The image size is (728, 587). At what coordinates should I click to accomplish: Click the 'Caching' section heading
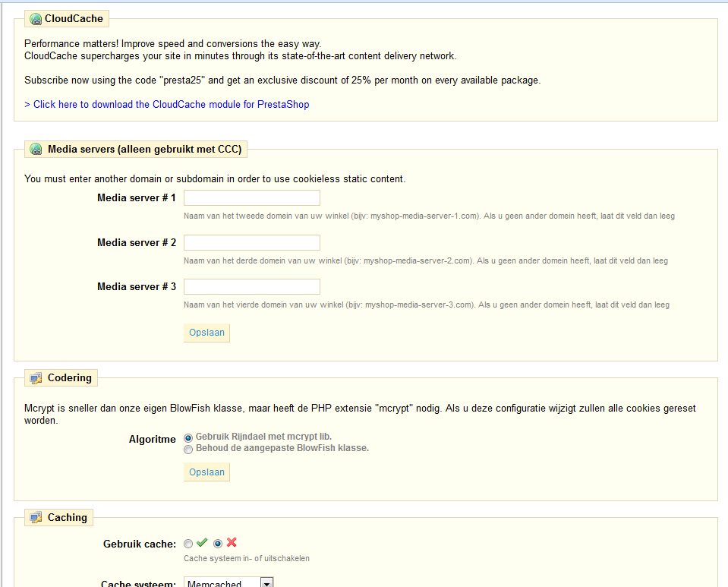pyautogui.click(x=68, y=517)
